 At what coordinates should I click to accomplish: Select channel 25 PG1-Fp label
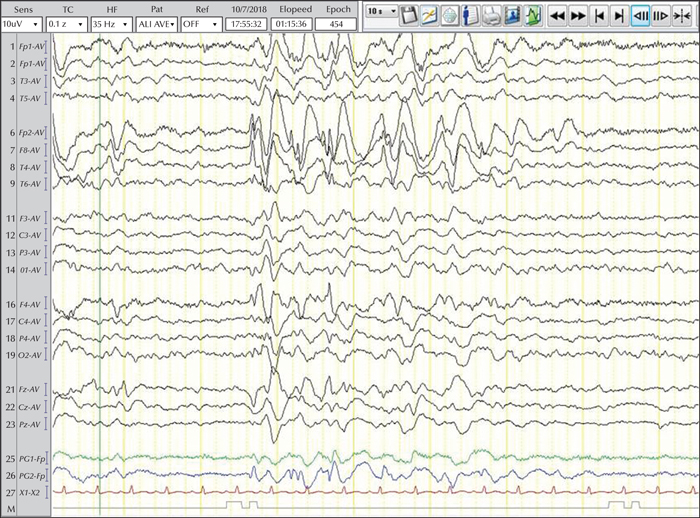click(32, 459)
